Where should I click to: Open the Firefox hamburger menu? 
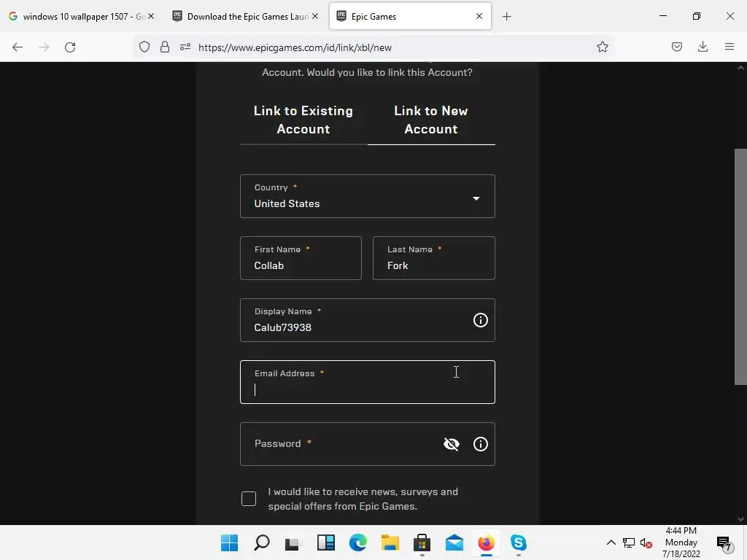(729, 47)
